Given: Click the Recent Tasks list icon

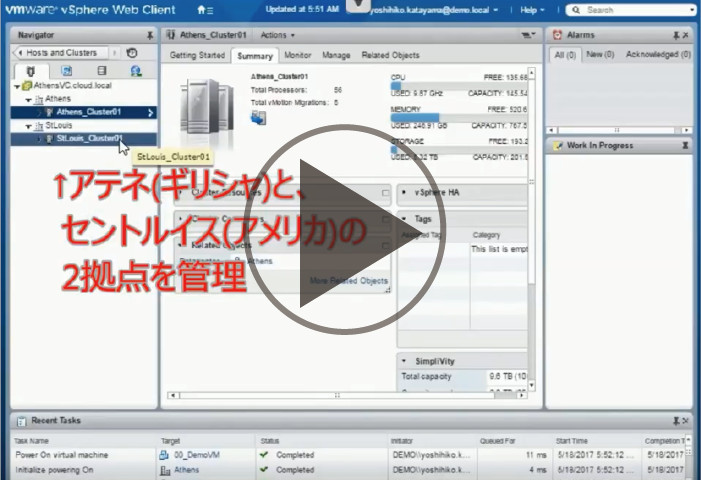Looking at the screenshot, I should click(21, 421).
